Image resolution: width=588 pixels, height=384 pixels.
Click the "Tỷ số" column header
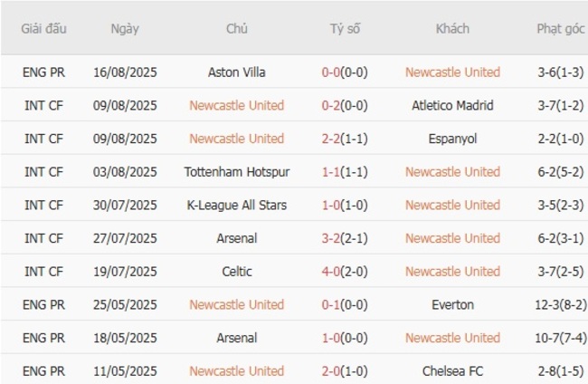345,28
